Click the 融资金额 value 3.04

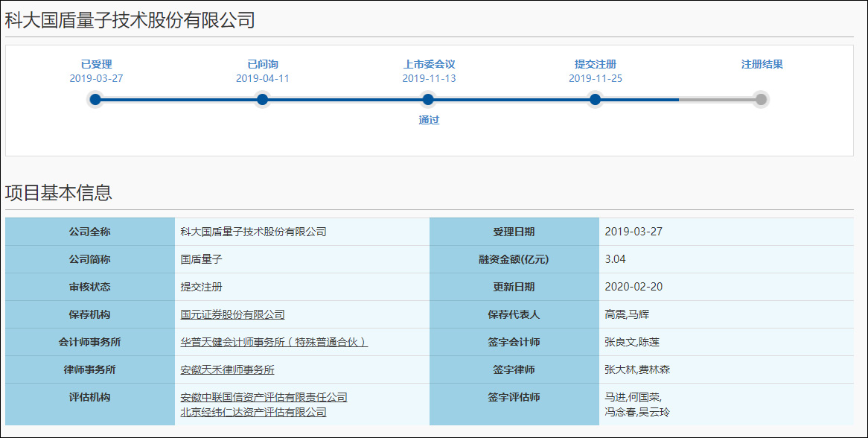tap(616, 260)
